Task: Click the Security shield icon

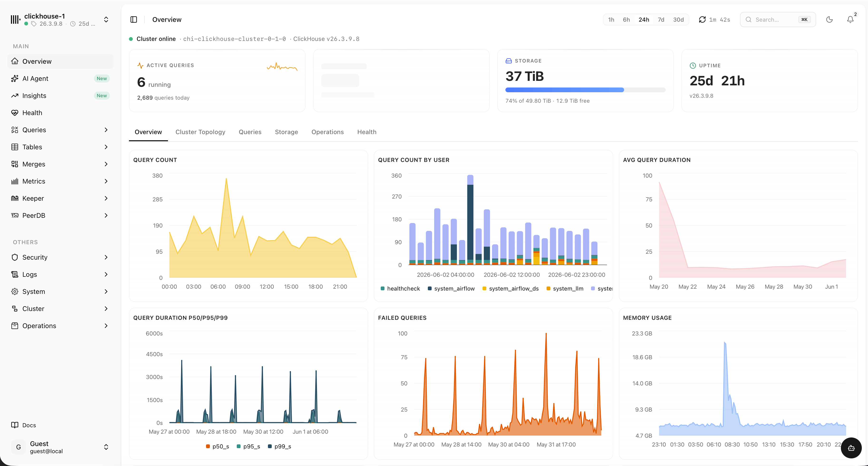Action: click(x=15, y=257)
